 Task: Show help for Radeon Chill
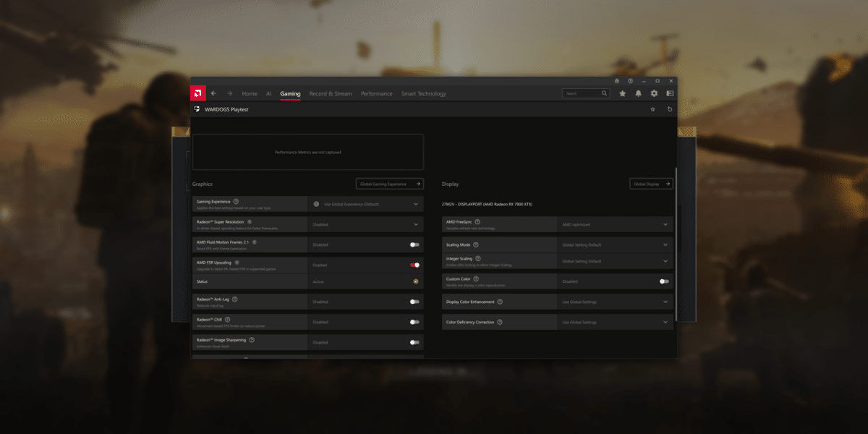click(228, 318)
